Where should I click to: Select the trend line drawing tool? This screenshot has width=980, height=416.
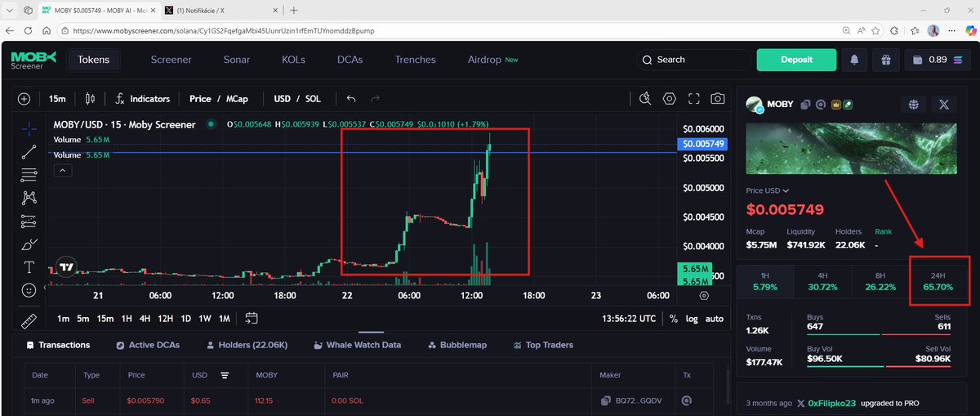tap(29, 151)
